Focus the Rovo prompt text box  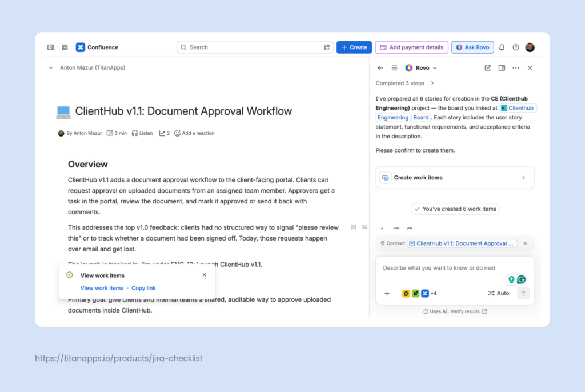pos(439,268)
